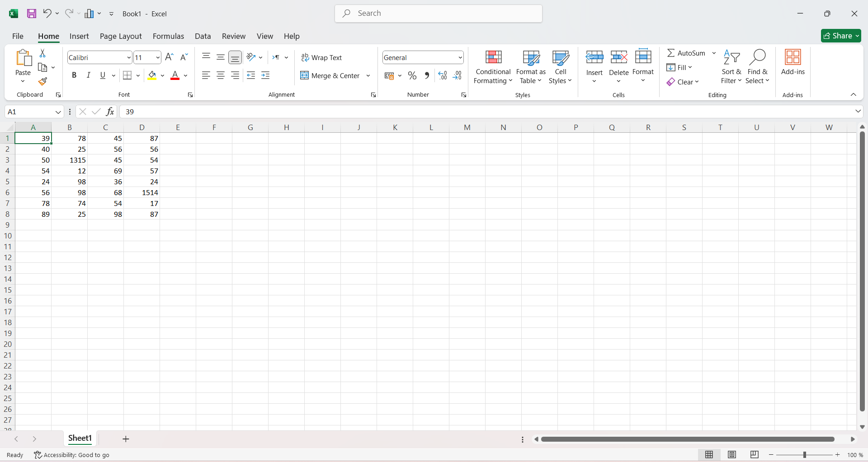
Task: Open the Fill dropdown
Action: (x=679, y=67)
